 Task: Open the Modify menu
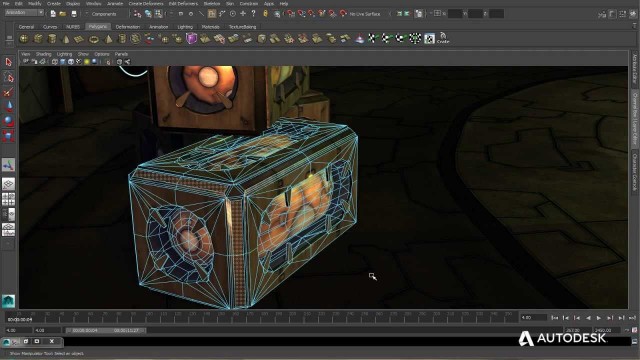tap(35, 4)
